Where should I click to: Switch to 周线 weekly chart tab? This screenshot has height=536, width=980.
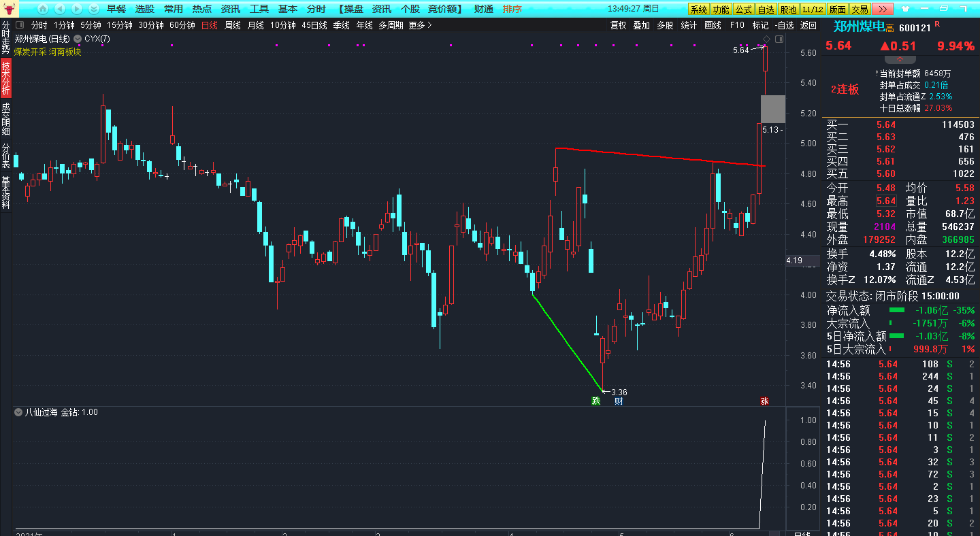click(x=233, y=25)
